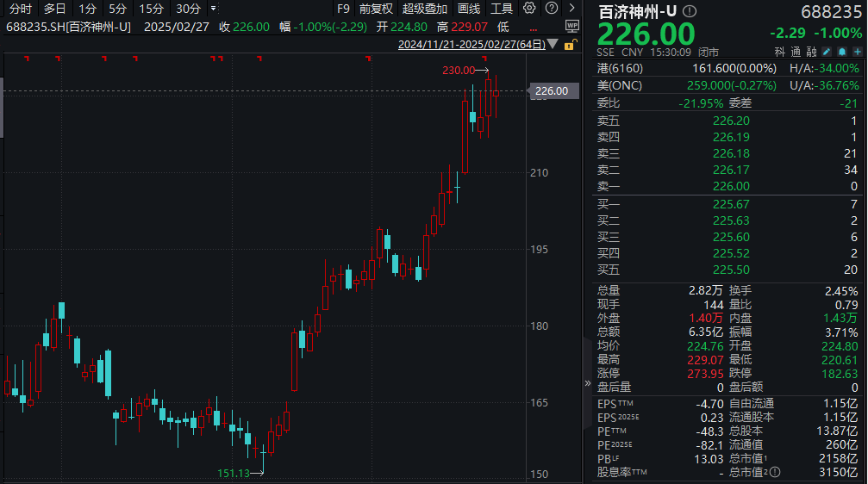Open the 超级叠加 overlay menu
The height and width of the screenshot is (484, 868).
(x=425, y=9)
